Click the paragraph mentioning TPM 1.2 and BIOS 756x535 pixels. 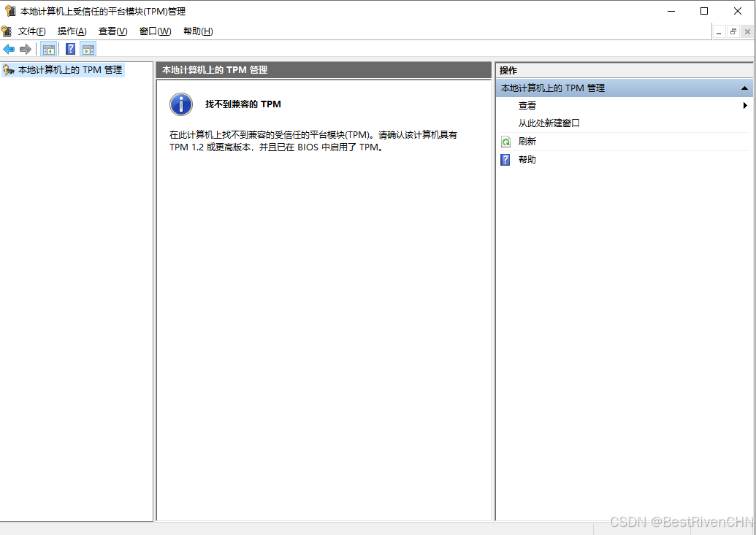tap(313, 141)
